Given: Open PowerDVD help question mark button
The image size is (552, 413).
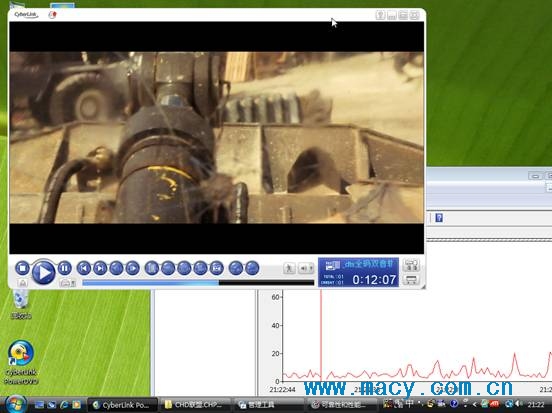Looking at the screenshot, I should [x=380, y=15].
